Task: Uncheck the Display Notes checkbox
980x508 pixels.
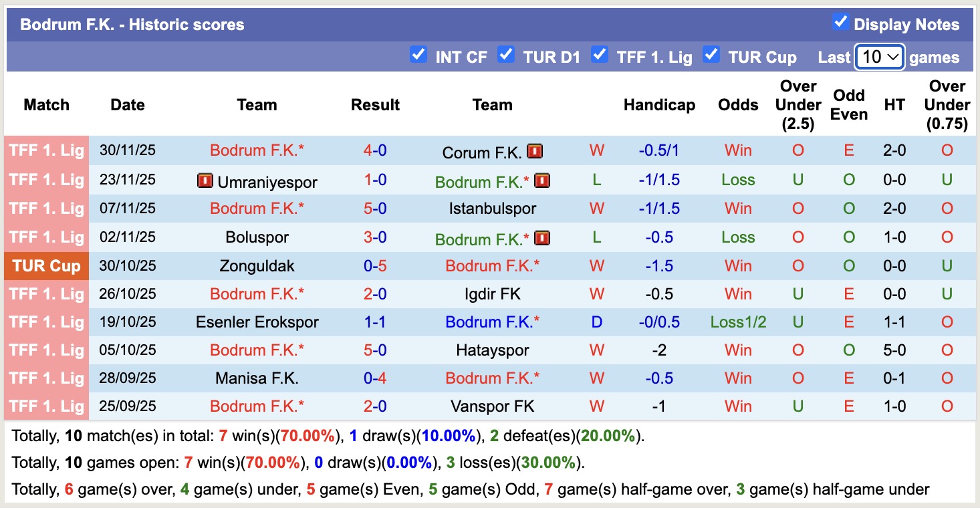Action: point(840,21)
